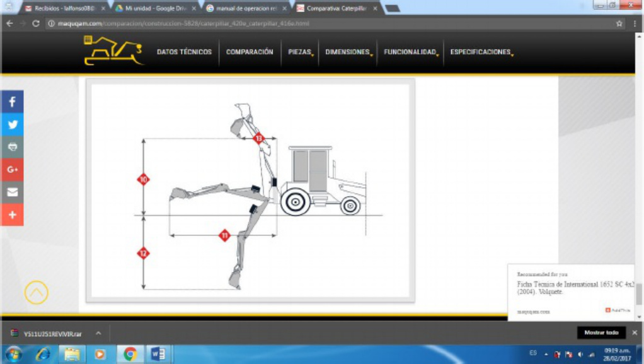Click the yellow scroll-to-top circle arrow
Image resolution: width=644 pixels, height=364 pixels.
point(36,293)
